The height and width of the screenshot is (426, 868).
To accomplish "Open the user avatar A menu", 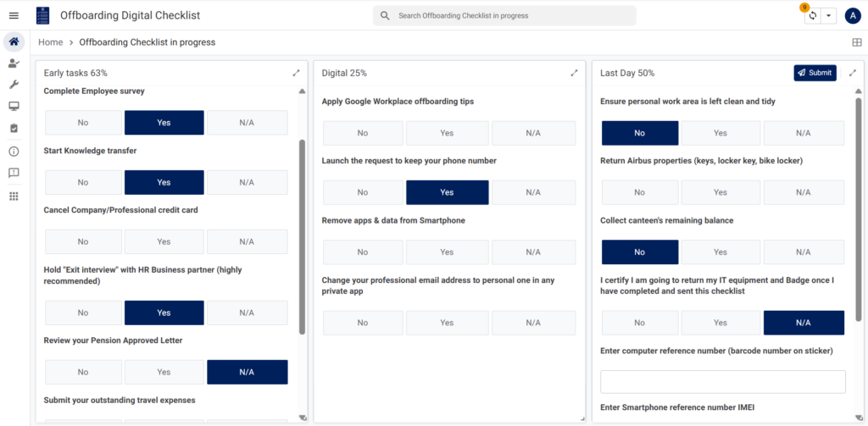I will 853,15.
